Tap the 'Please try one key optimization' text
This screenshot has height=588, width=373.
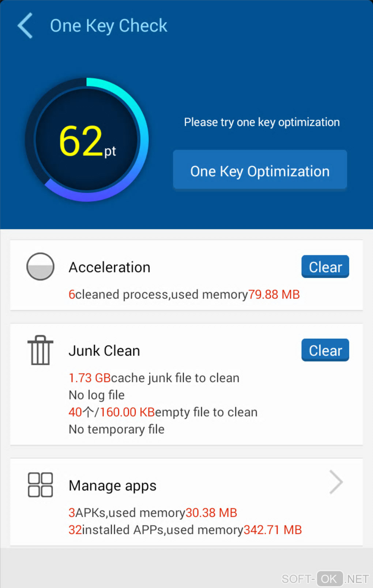point(261,122)
